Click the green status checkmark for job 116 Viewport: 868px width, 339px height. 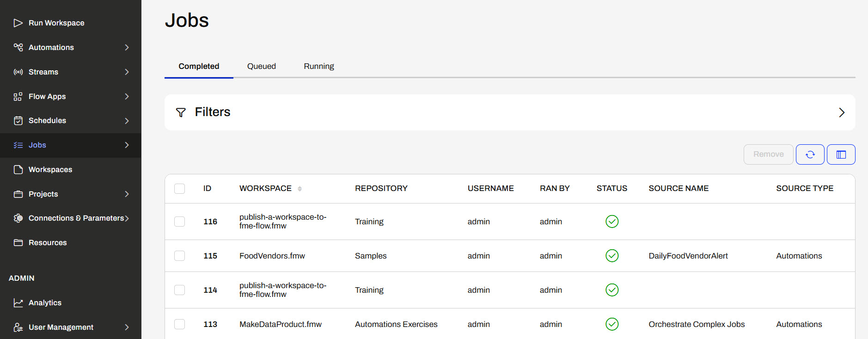pos(611,222)
